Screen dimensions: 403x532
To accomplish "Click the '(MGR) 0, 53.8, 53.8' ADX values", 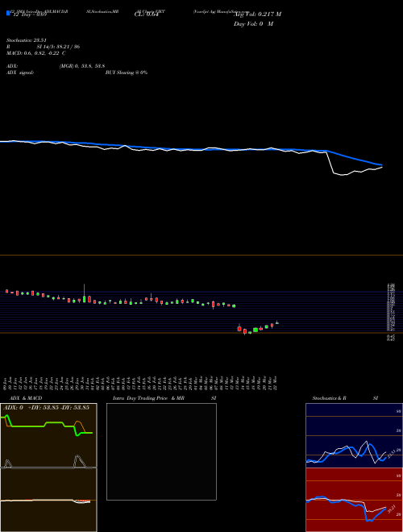I will click(81, 66).
